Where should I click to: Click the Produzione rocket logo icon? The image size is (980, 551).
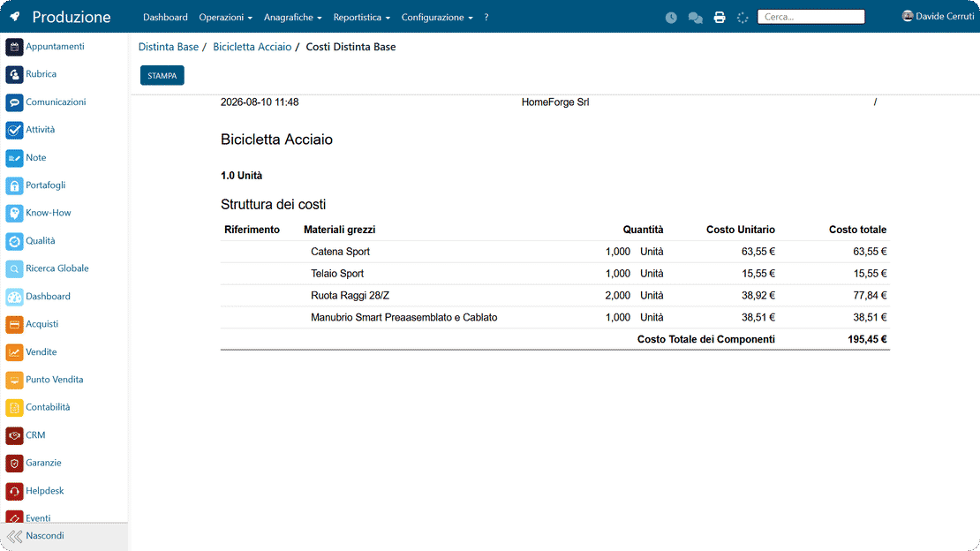coord(15,17)
